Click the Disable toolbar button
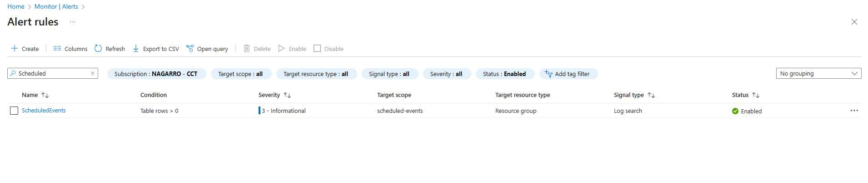Image resolution: width=868 pixels, height=183 pixels. point(329,49)
